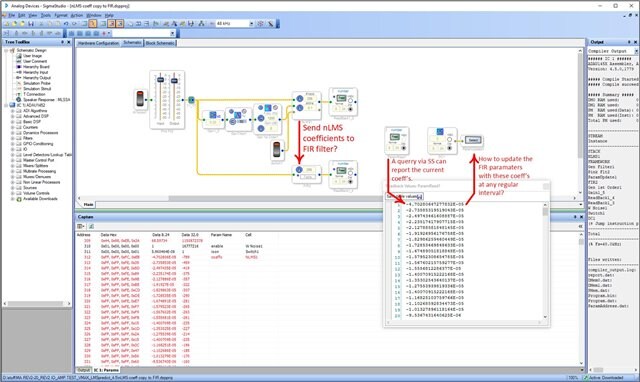The image size is (640, 382).
Task: Select the Schematic tab
Action: tap(132, 42)
